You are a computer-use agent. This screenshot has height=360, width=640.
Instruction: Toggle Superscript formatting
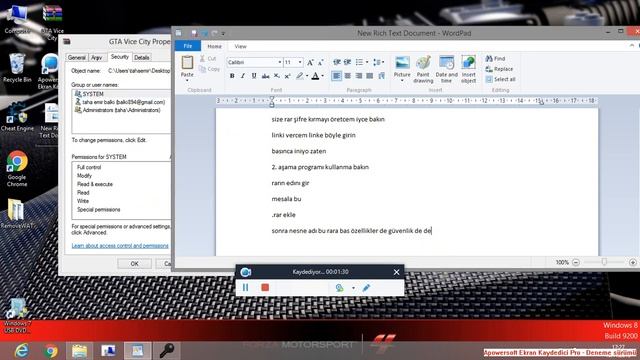[287, 76]
